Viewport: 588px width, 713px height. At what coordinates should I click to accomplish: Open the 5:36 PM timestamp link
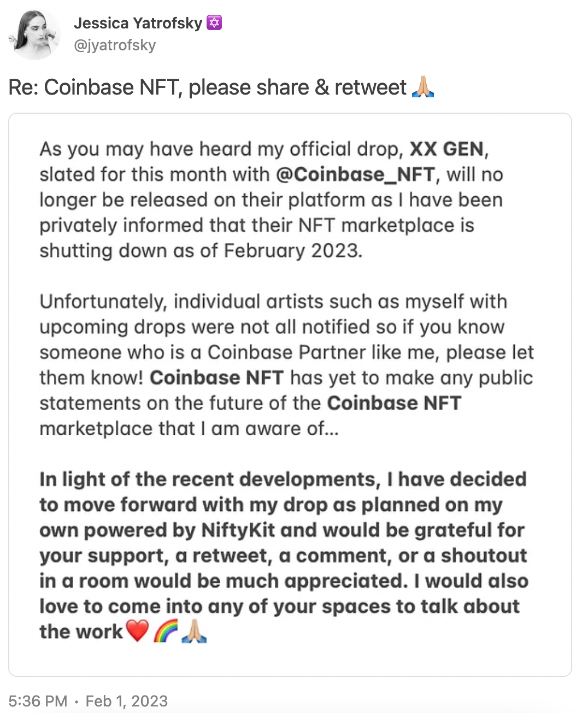click(38, 701)
